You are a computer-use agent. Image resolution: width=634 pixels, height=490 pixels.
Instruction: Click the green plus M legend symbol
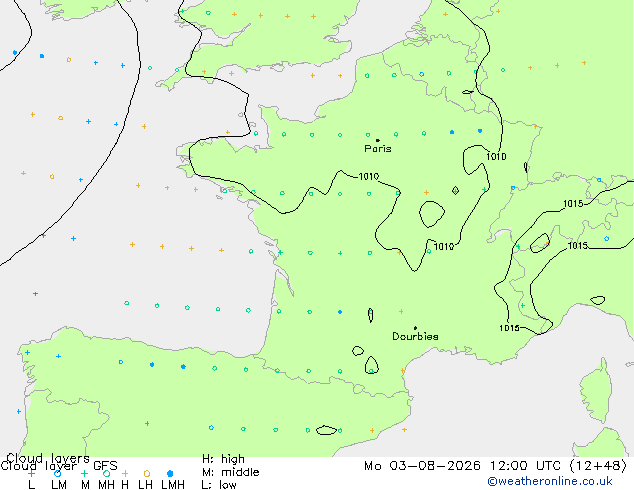[x=84, y=473]
